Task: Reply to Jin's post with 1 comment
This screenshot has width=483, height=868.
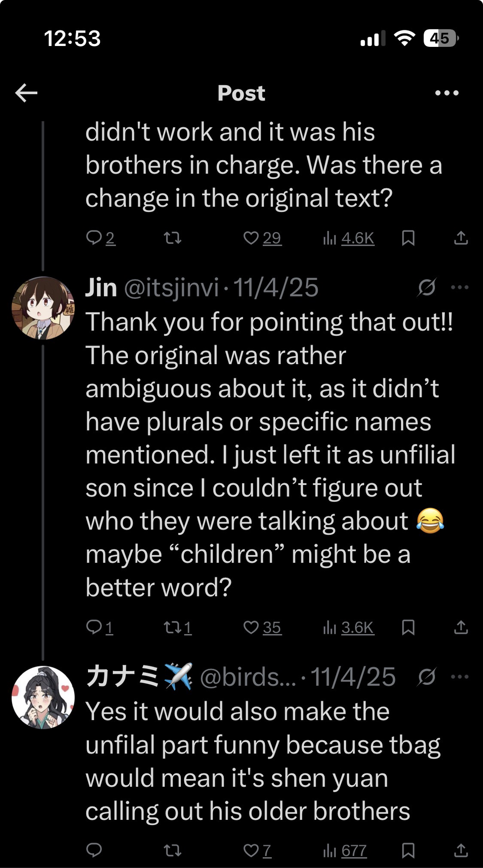Action: [94, 627]
